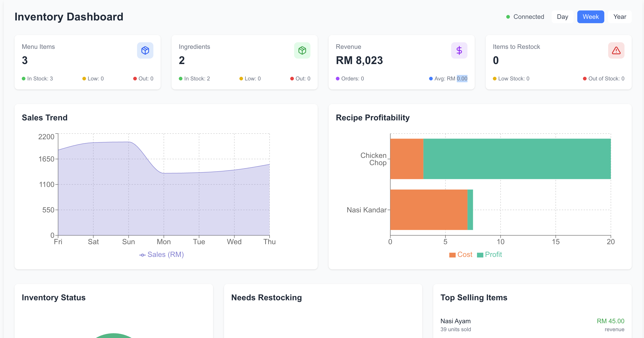Click the Chicken Chop profit bar segment
Viewport: 644px width, 338px height.
517,159
